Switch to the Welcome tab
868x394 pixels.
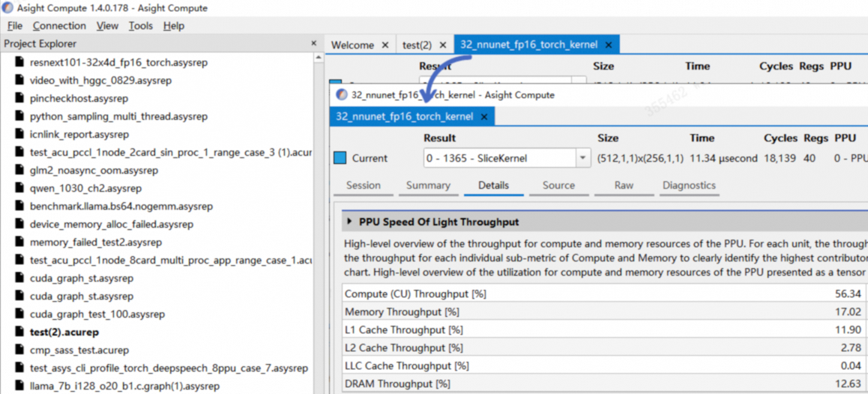[x=352, y=45]
